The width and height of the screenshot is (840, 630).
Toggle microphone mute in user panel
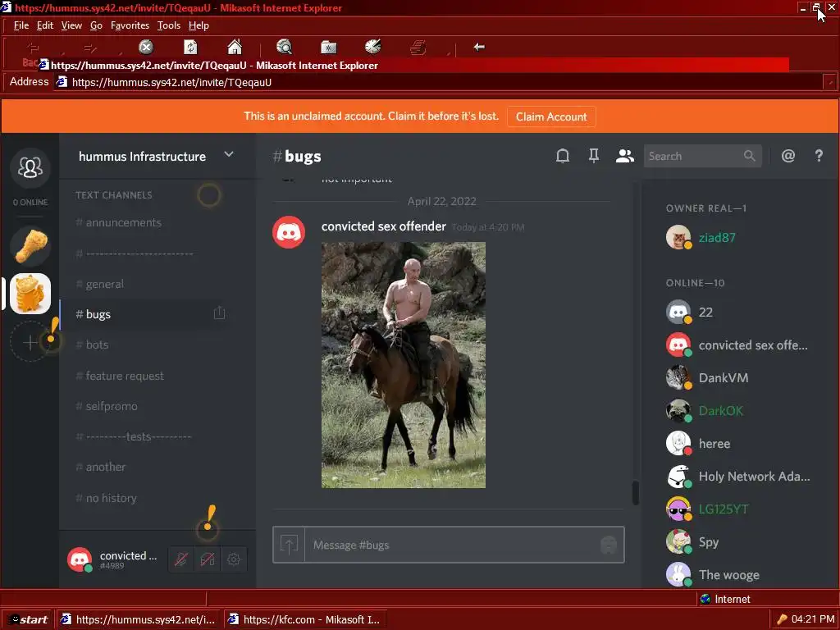pyautogui.click(x=181, y=559)
